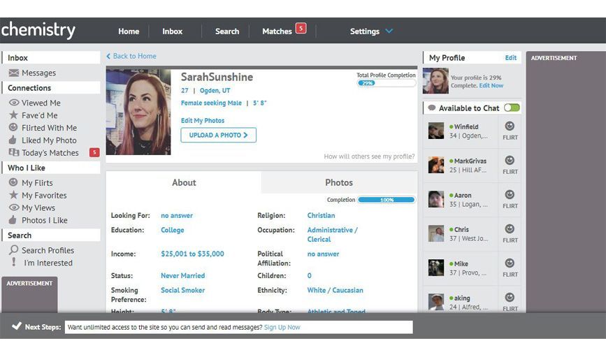Switch to the Photos tab
Image resolution: width=606 pixels, height=364 pixels.
[339, 182]
